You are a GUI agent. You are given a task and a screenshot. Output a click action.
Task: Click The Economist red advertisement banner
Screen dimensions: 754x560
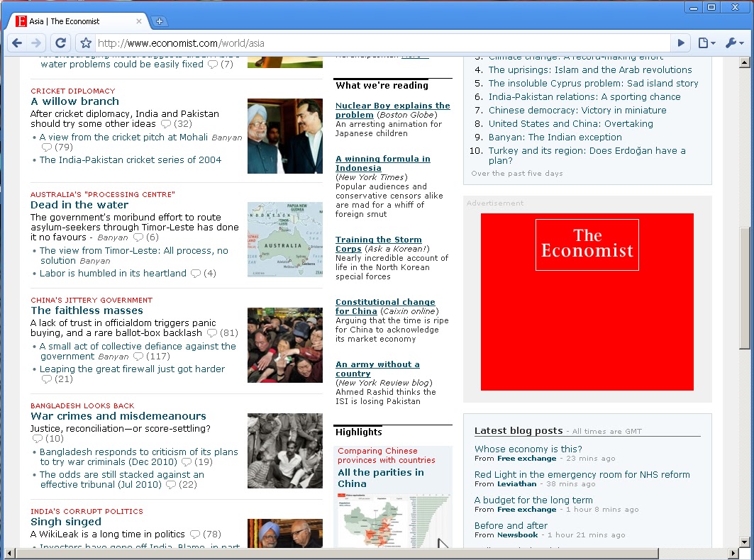587,302
